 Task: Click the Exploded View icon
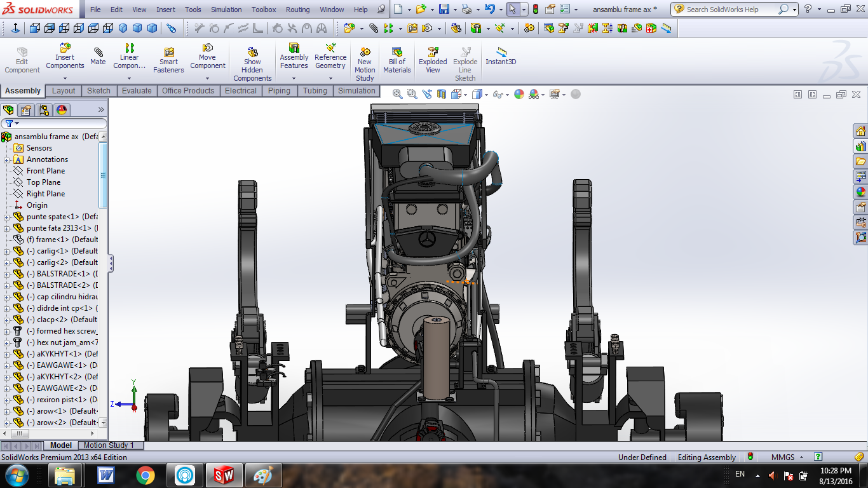(x=433, y=60)
